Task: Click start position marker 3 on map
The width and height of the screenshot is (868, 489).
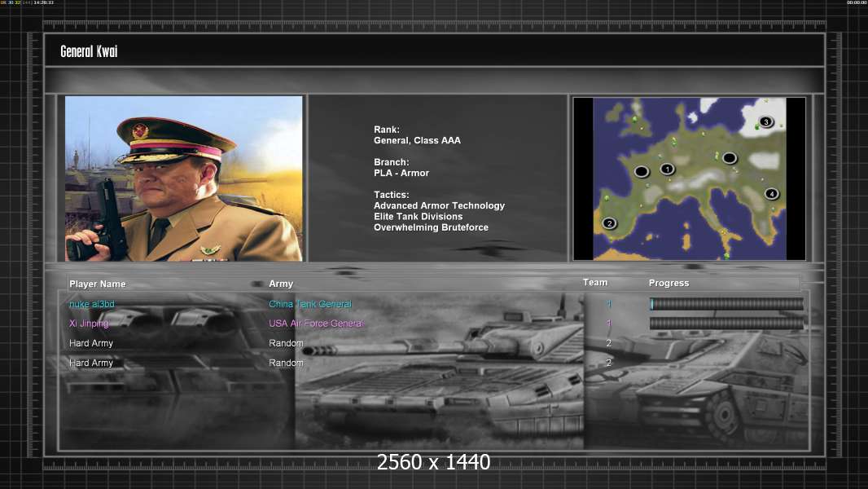Action: pyautogui.click(x=765, y=121)
